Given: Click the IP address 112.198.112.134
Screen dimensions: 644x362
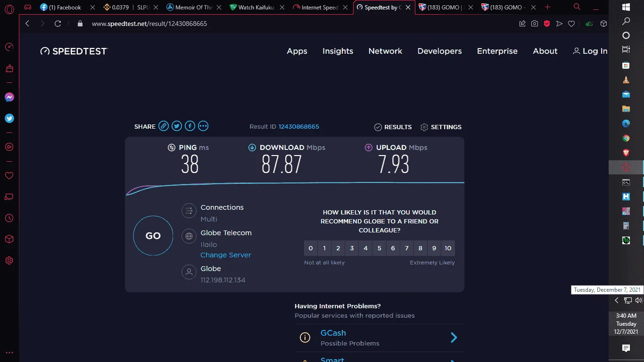Looking at the screenshot, I should [x=223, y=280].
